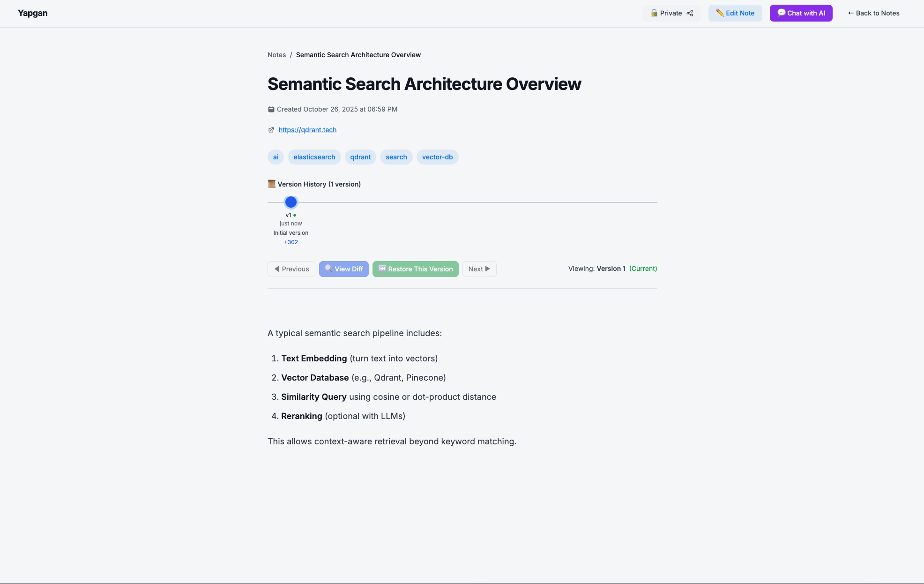Viewport: 924px width, 584px height.
Task: Go back to Notes list
Action: pos(873,13)
